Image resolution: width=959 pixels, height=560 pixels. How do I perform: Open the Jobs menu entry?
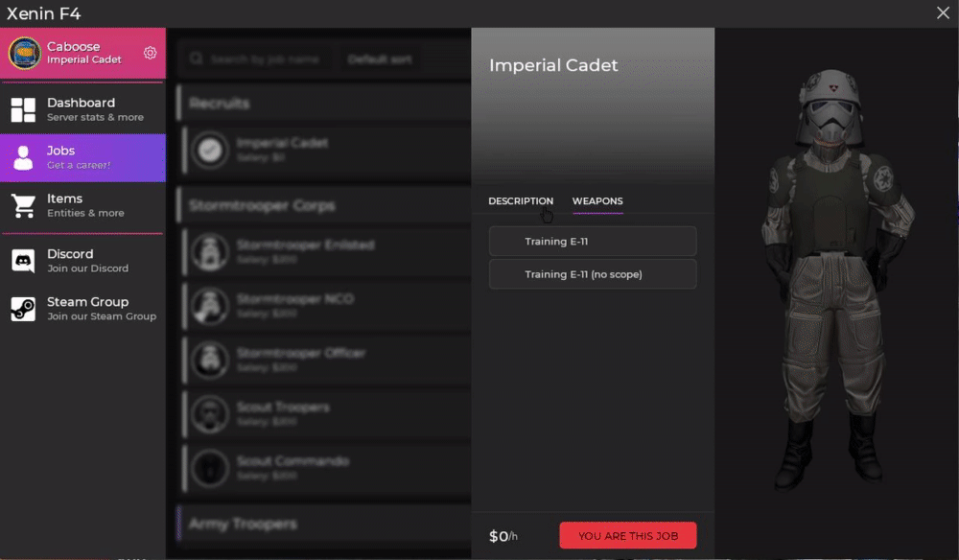tap(82, 157)
